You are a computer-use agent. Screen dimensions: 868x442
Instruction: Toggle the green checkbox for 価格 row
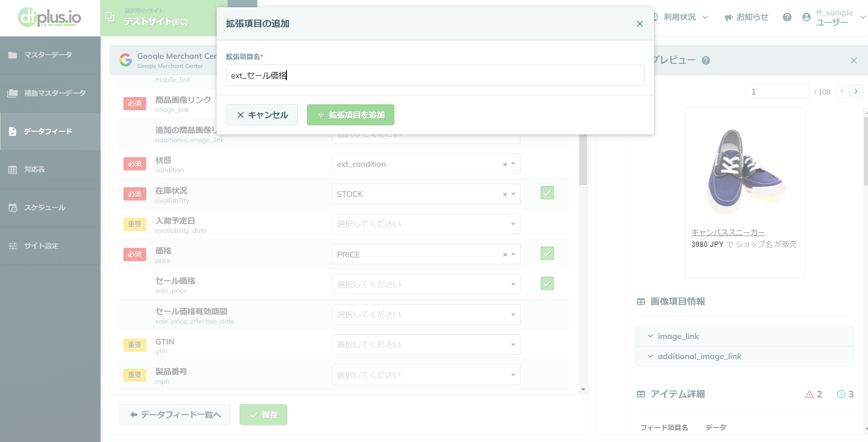click(547, 254)
